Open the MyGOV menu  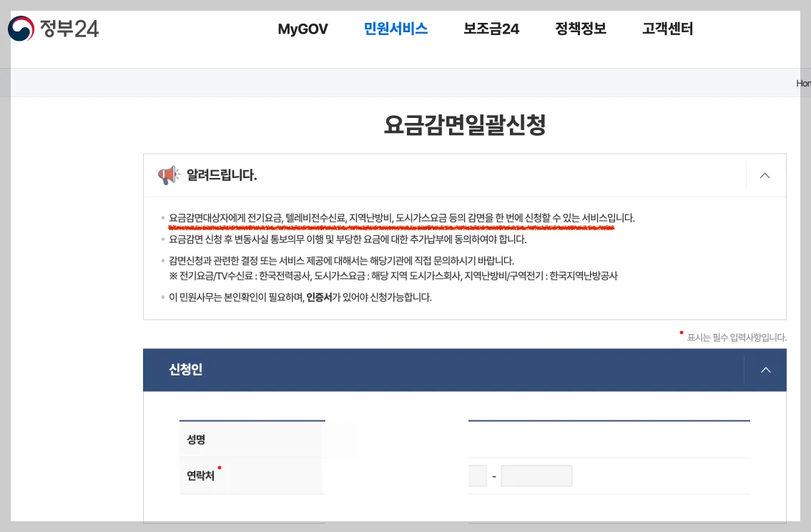click(x=303, y=29)
